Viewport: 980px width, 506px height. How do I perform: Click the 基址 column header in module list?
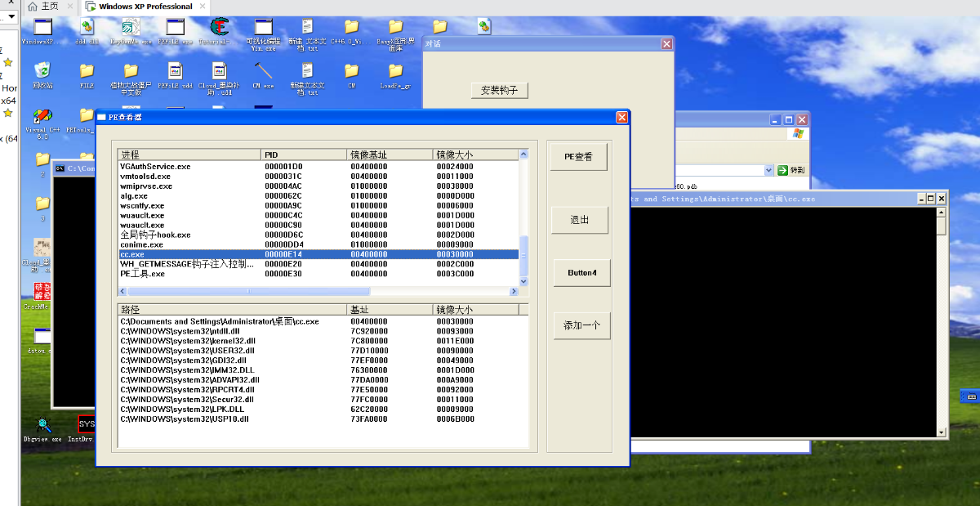point(390,310)
